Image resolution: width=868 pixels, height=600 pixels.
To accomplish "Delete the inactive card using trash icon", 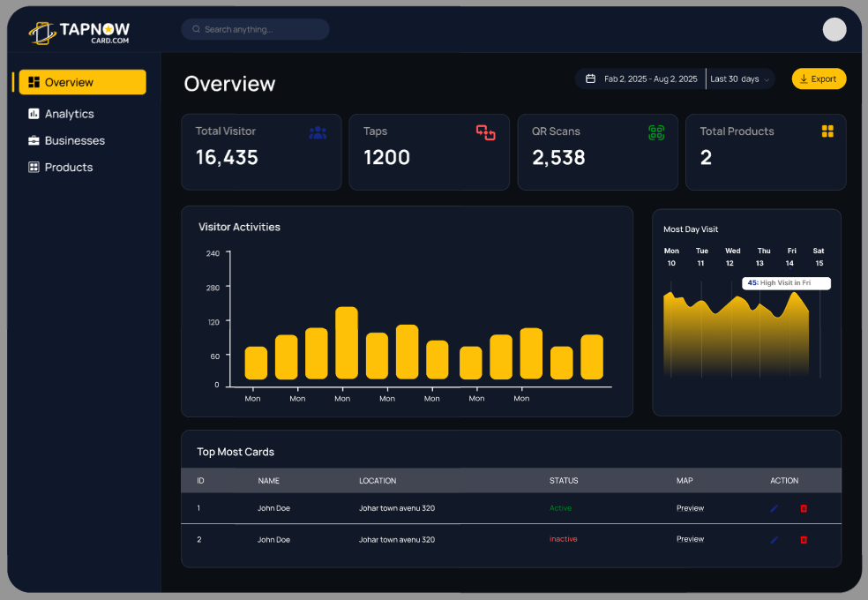I will (804, 539).
